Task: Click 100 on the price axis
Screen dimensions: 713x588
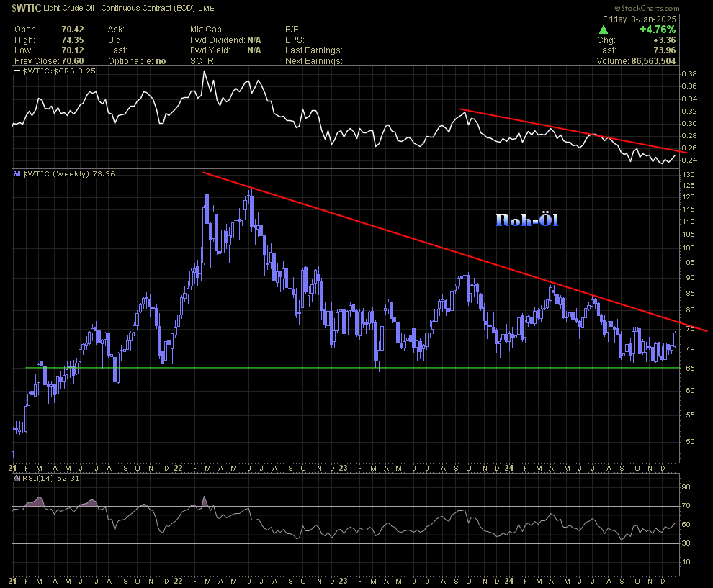Action: 689,248
